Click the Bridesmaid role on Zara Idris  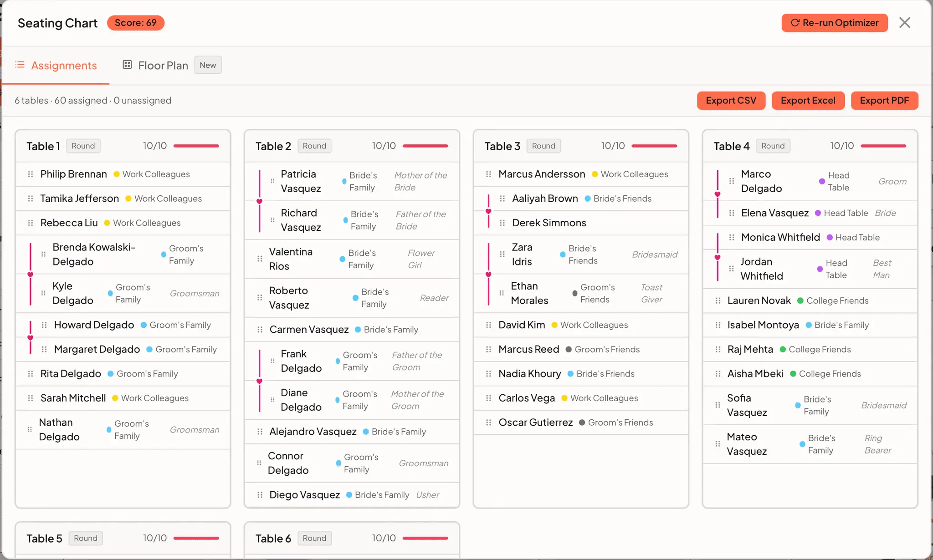click(655, 255)
